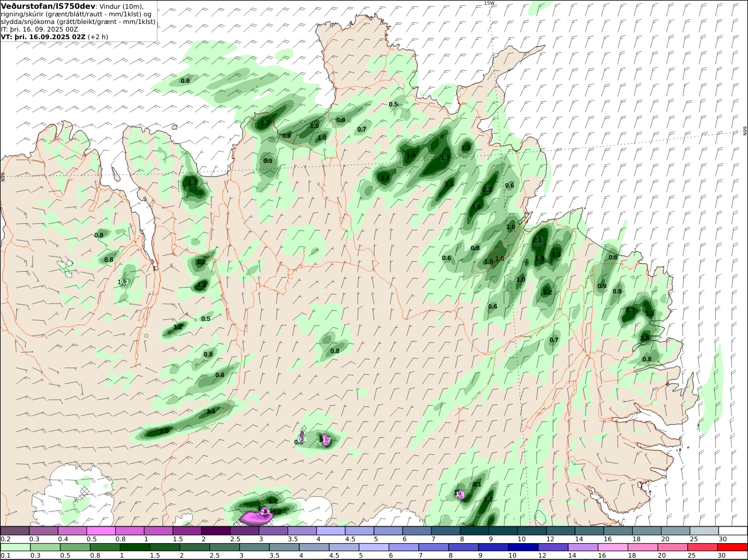Click the 0.2 label in the snow legend
748x560 pixels.
[5, 539]
